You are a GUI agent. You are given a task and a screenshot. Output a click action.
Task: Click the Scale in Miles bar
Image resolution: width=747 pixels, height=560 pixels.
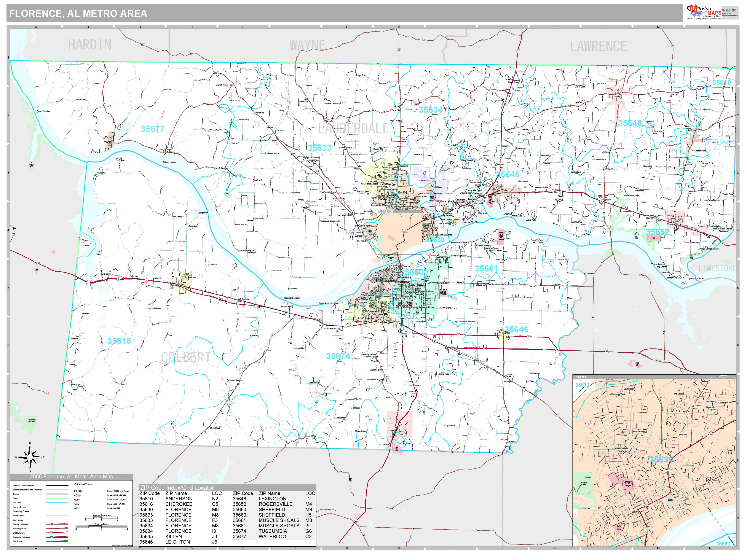(101, 527)
